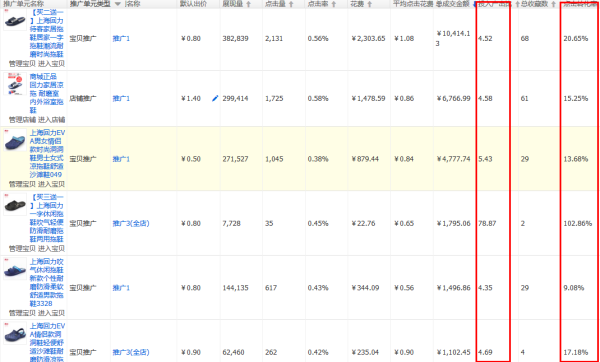This screenshot has width=600, height=362.
Task: Open the 【买三送一】上海回力一字休闲拖鞋 title link
Action: (x=47, y=218)
